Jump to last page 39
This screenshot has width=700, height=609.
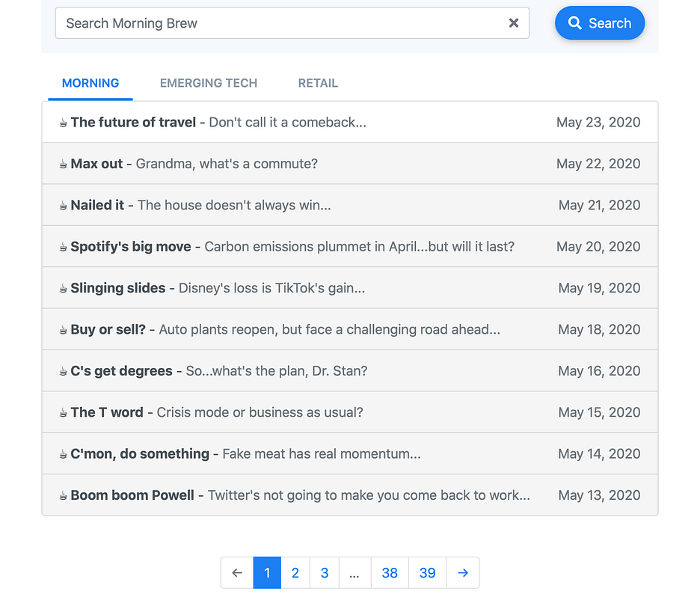[x=427, y=572]
